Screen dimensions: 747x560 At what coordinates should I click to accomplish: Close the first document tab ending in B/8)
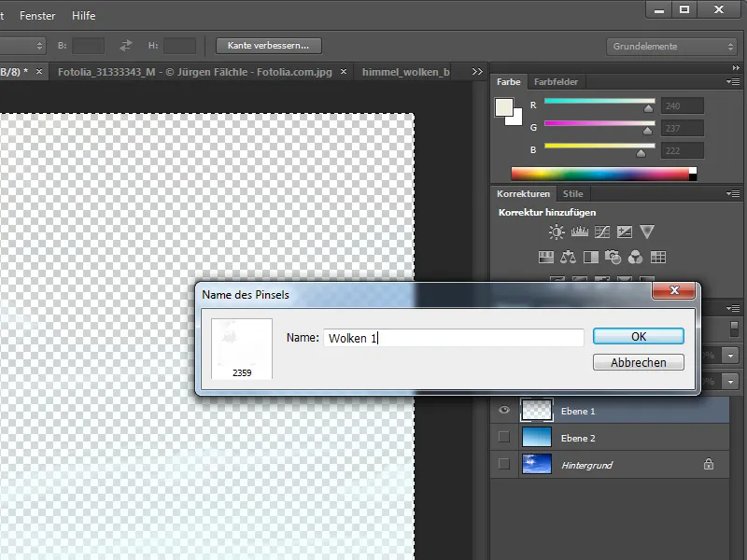point(39,72)
